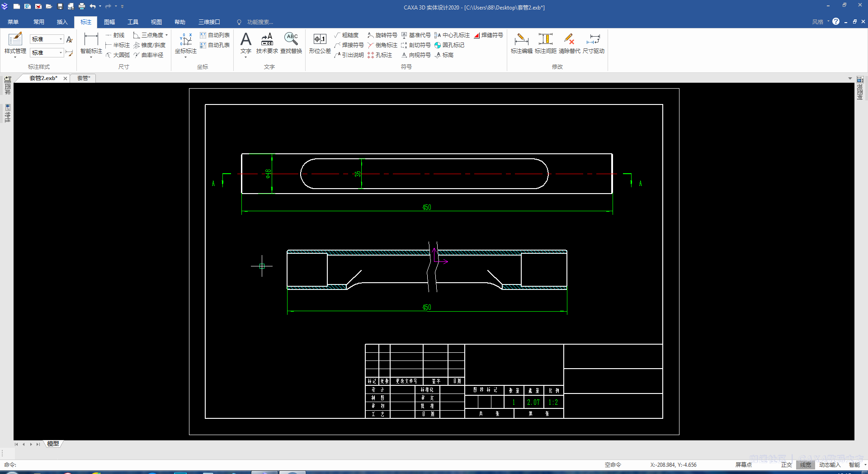
Task: Click the print icon in quick access toolbar
Action: (82, 6)
